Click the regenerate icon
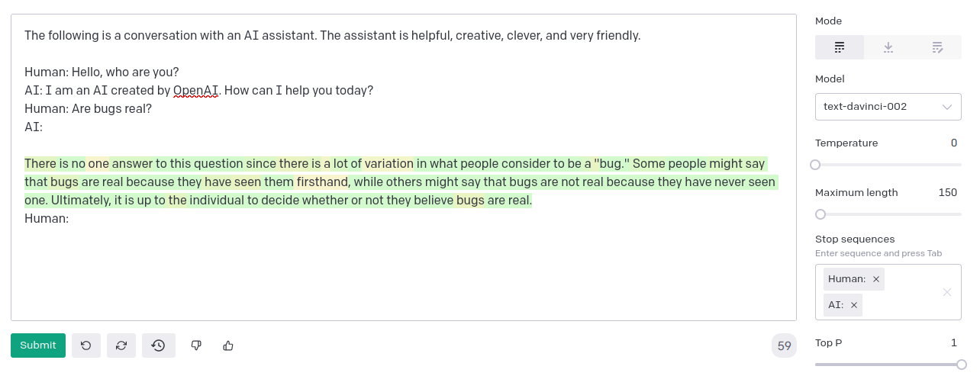 point(121,345)
